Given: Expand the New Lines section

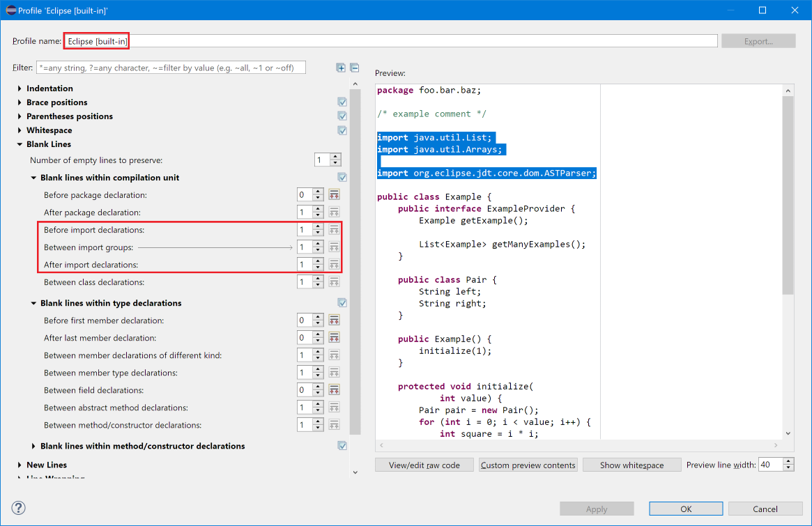Looking at the screenshot, I should pyautogui.click(x=20, y=465).
